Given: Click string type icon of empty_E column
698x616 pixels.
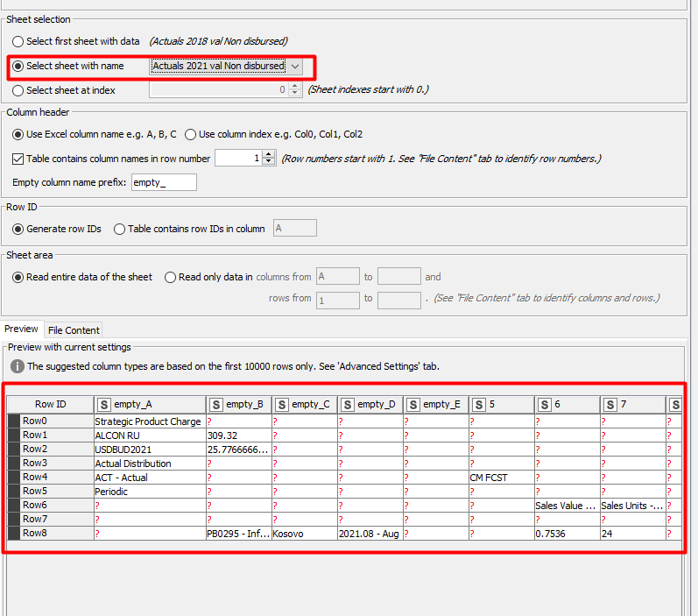Looking at the screenshot, I should click(x=413, y=405).
